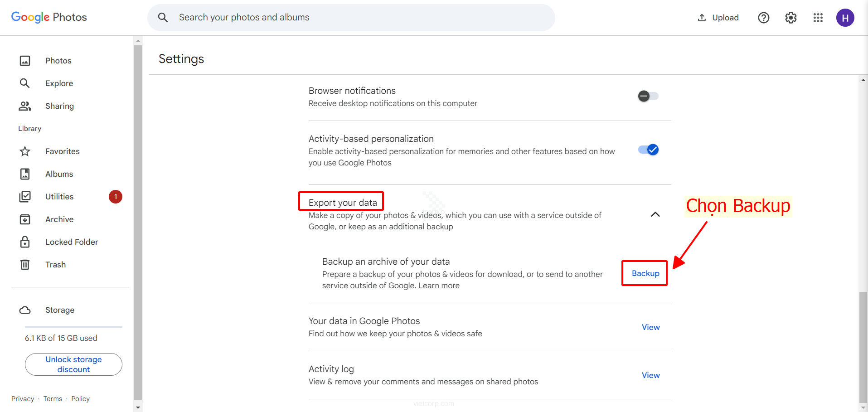Viewport: 868px width, 412px height.
Task: Open the Photos section from sidebar
Action: coord(58,60)
